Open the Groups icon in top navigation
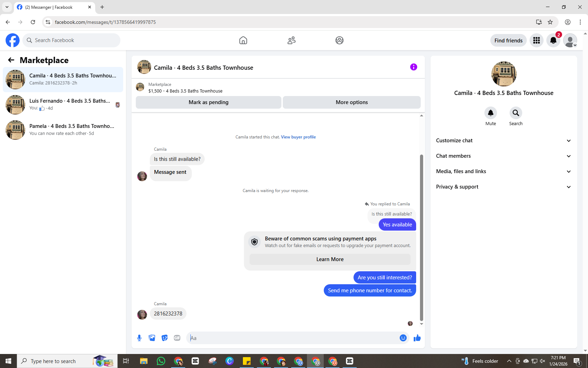Image resolution: width=588 pixels, height=368 pixels. [x=339, y=40]
